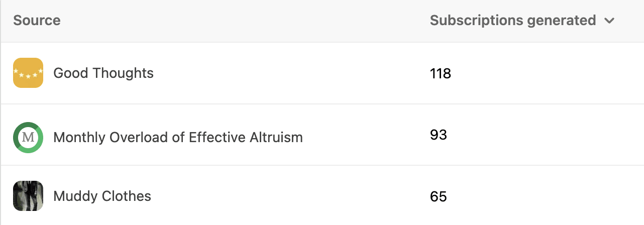Open the Muddy Clothes publication thumbnail

point(28,196)
